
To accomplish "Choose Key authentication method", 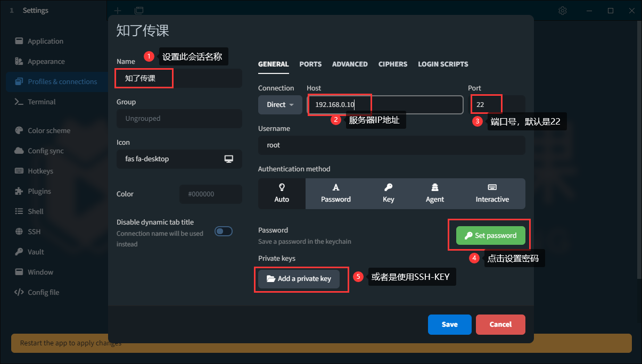I will pos(388,193).
